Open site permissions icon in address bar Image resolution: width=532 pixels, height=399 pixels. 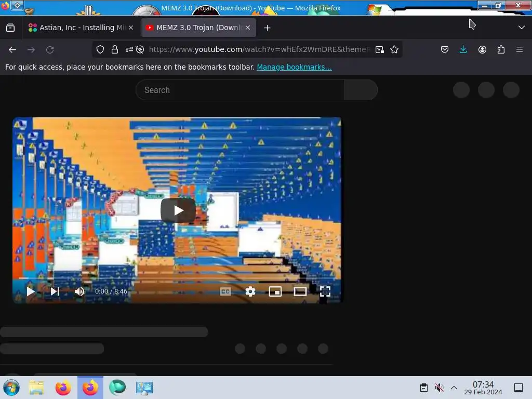129,49
